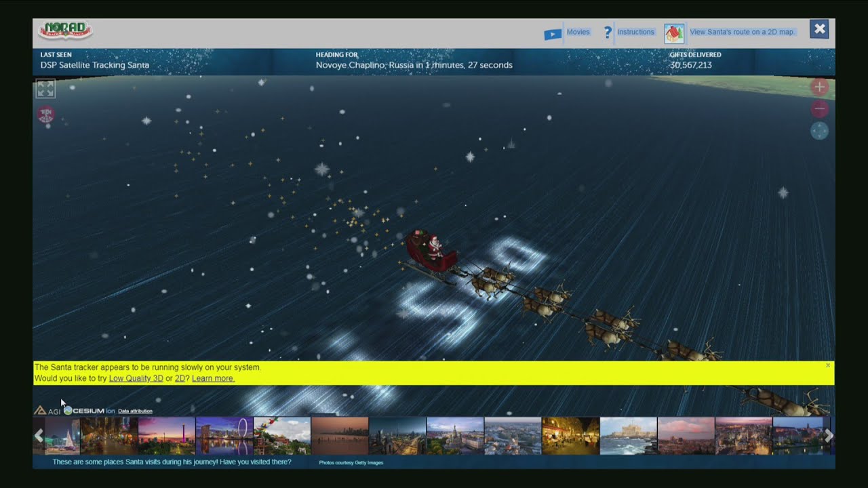Viewport: 868px width, 488px height.
Task: Open the aerial rooftops city thumbnail
Action: (x=513, y=436)
